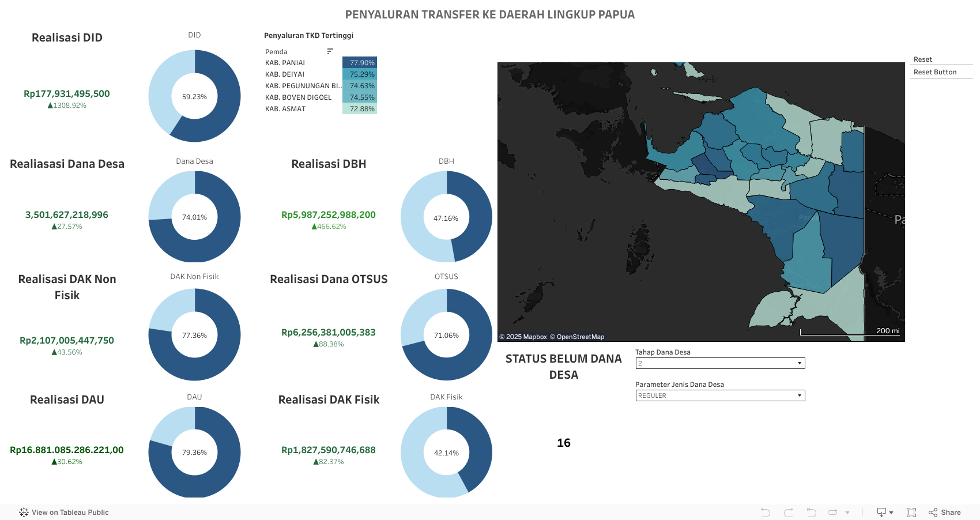Viewport: 980px width, 520px height.
Task: Click the Share icon
Action: [945, 513]
